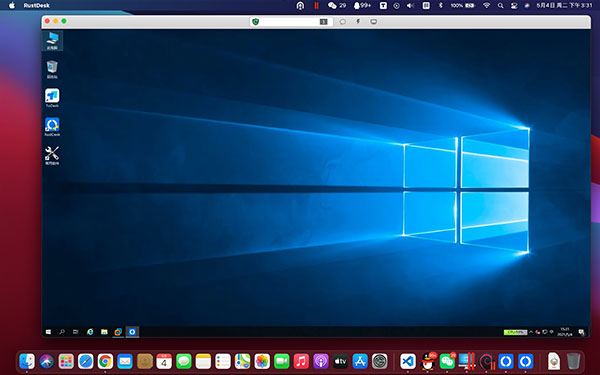
Task: Open the document stack beside the Trash
Action: pos(554,361)
